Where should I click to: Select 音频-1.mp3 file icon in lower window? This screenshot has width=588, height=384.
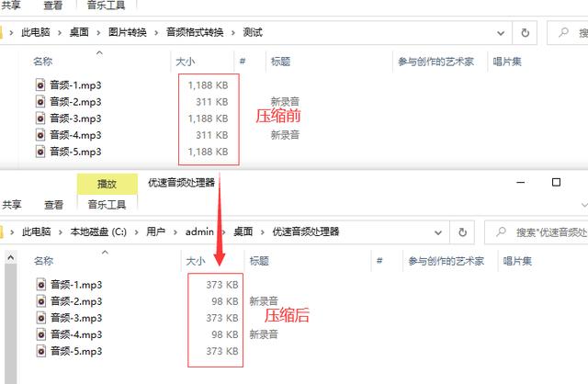tap(41, 285)
